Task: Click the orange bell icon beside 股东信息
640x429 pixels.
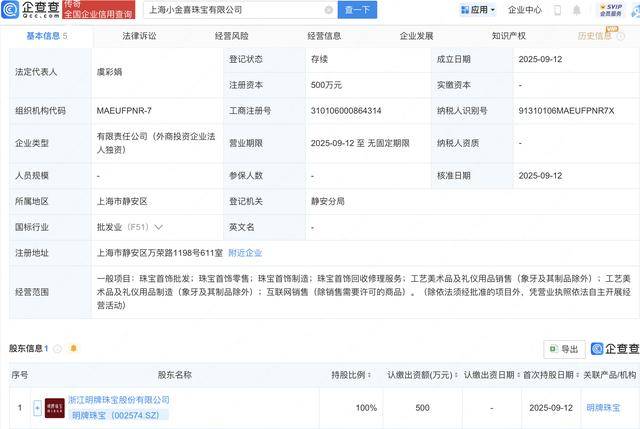Action: (73, 348)
